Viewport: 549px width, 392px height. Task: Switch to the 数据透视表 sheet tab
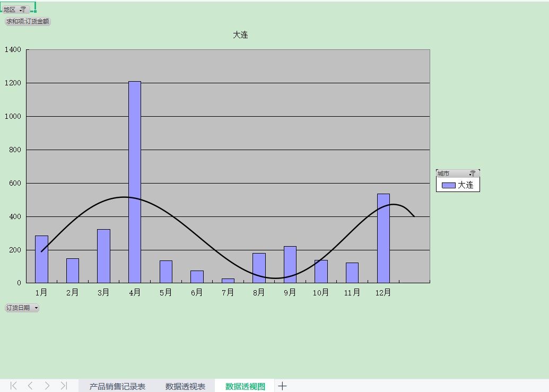click(x=185, y=386)
